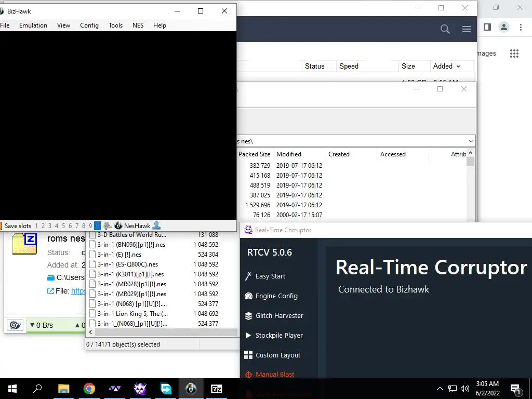Viewport: 532px width, 399px height.
Task: Click the 7-Zip horizontal scrollbar left arrow
Action: point(90,332)
